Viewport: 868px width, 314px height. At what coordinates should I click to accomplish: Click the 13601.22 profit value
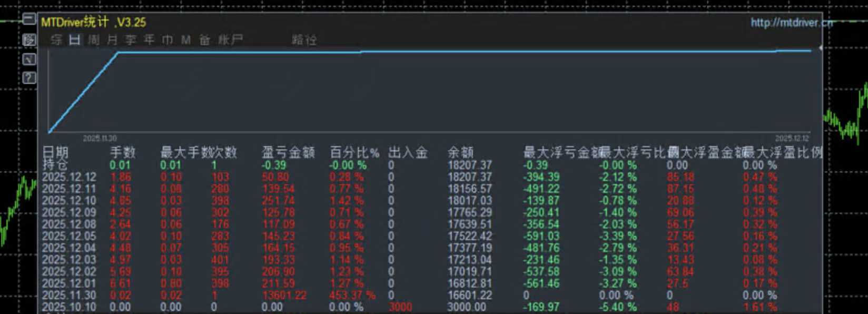click(284, 295)
